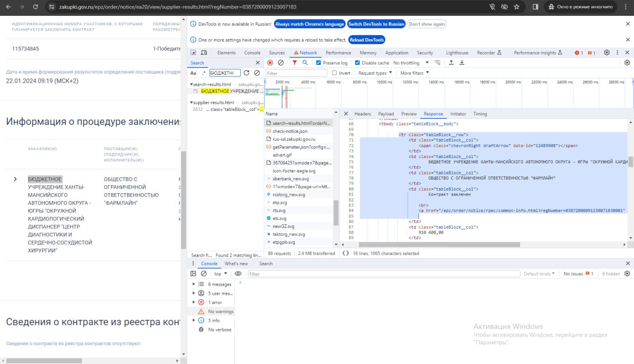Clear the network log

pyautogui.click(x=281, y=63)
